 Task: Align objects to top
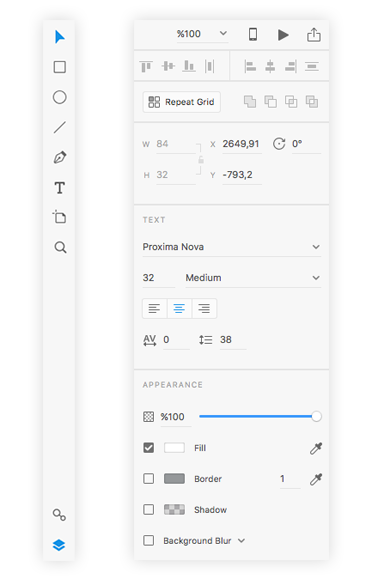click(146, 67)
